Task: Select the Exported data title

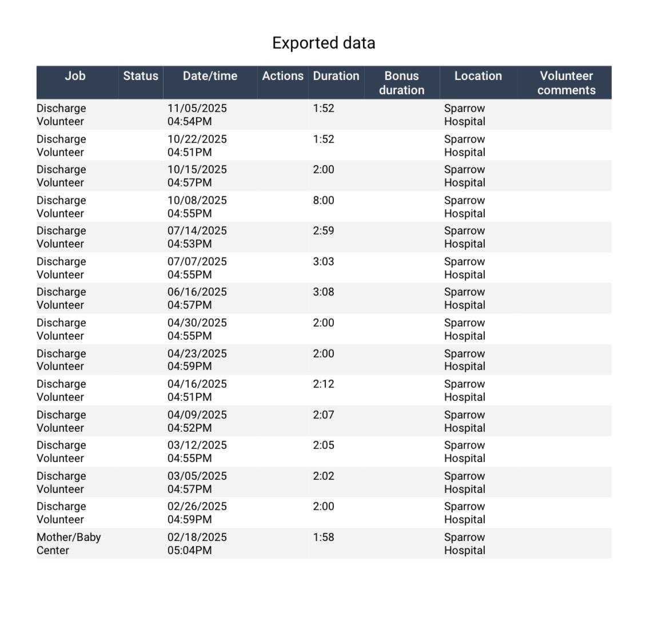Action: (324, 43)
